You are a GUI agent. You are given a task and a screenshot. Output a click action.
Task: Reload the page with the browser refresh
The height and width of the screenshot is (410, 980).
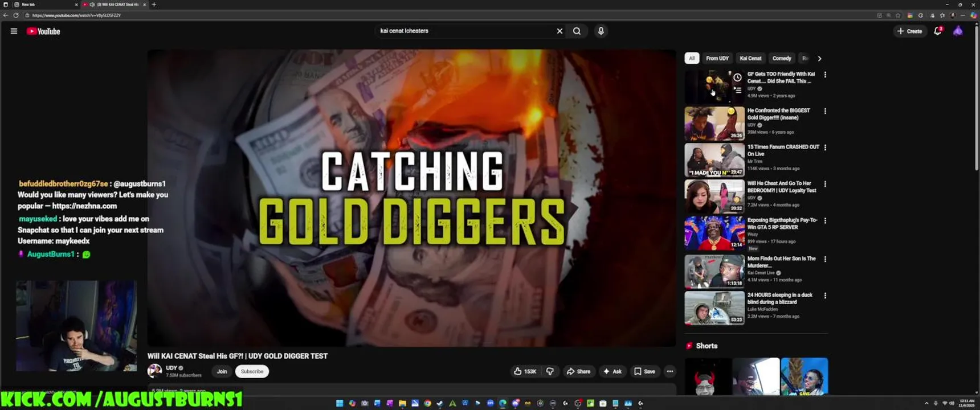point(16,15)
